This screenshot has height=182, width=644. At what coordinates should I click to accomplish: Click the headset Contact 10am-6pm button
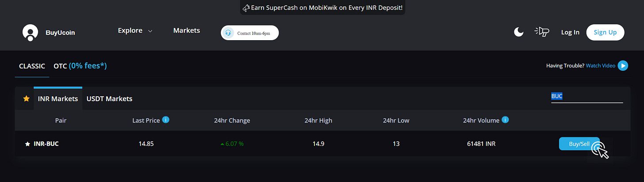point(250,33)
